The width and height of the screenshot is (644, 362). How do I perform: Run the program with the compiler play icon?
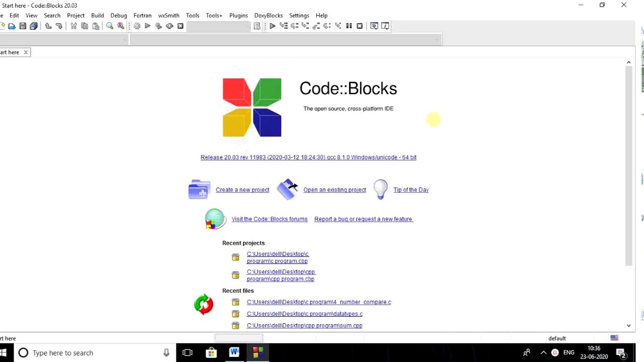147,26
